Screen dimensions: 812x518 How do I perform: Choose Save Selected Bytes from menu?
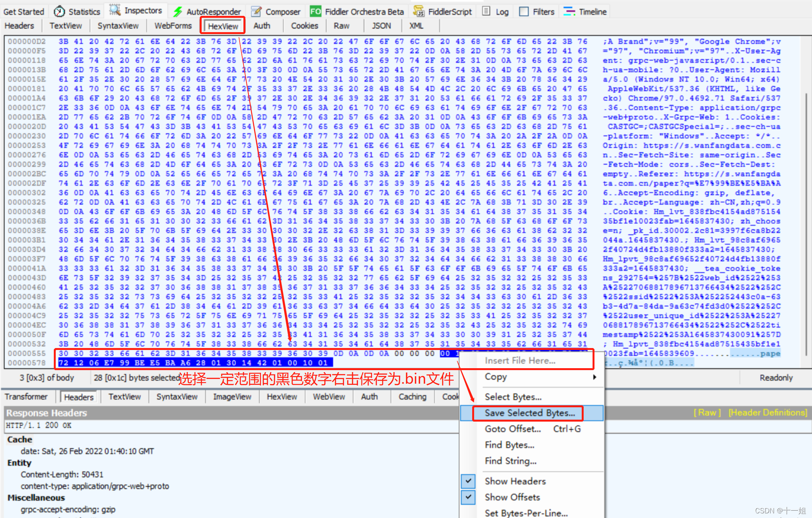click(x=529, y=413)
